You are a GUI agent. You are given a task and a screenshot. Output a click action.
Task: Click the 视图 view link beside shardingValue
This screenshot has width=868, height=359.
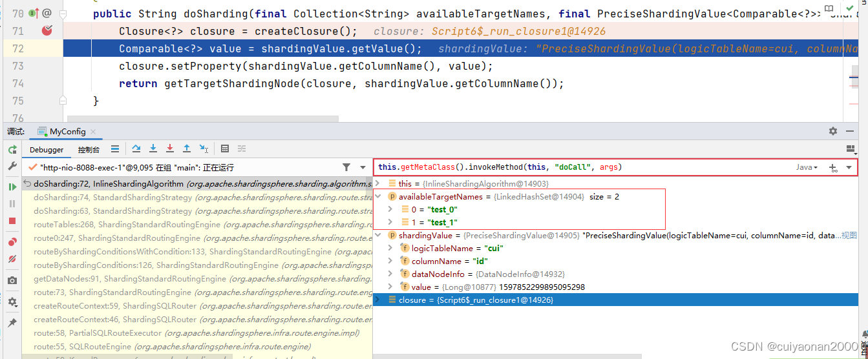[849, 236]
